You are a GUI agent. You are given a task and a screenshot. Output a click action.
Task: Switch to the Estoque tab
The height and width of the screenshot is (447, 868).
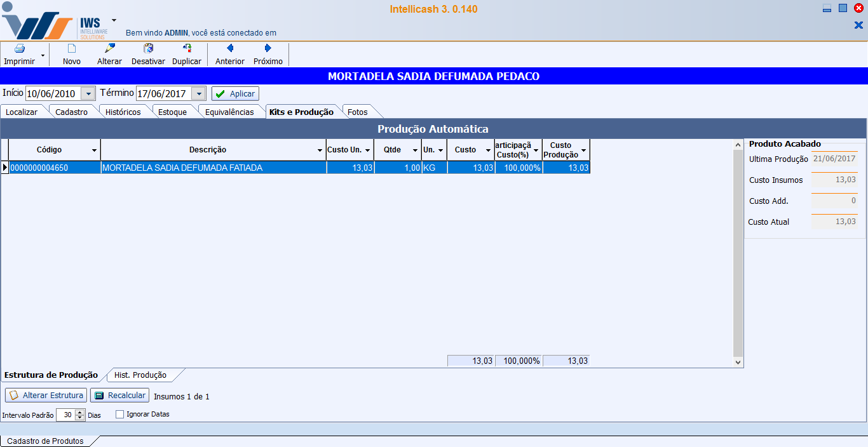pos(173,112)
